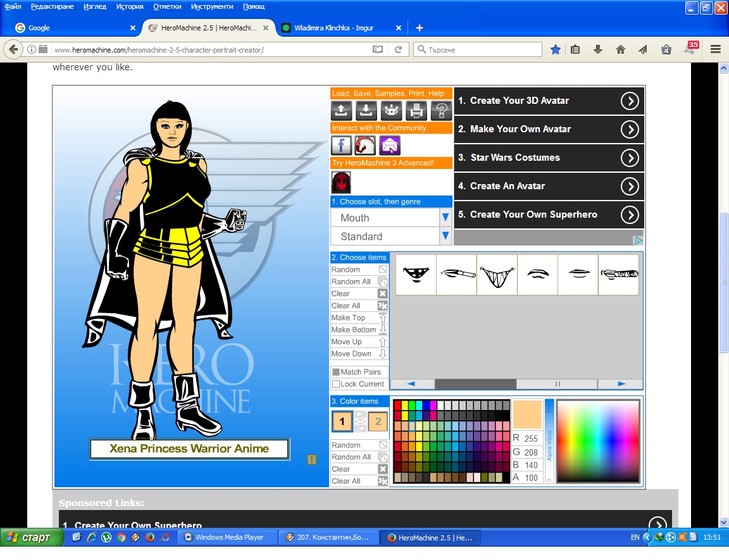Click the X icon beside Clear All in Color items

tap(383, 481)
